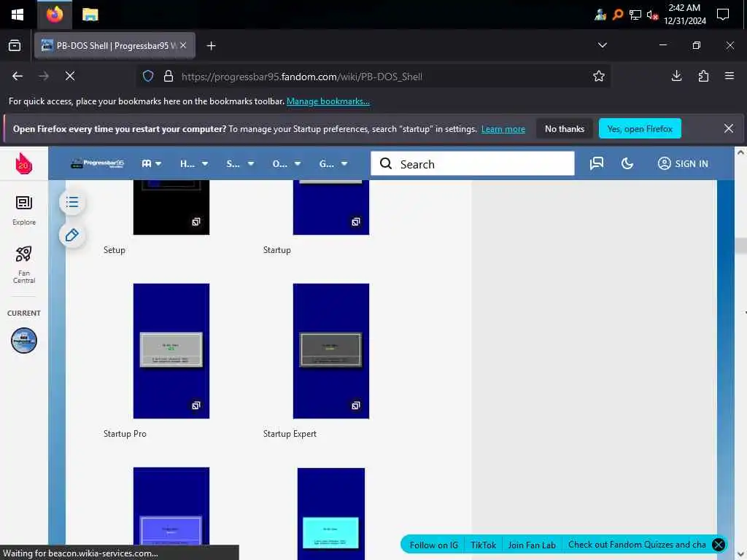
Task: Open the Discussions icon
Action: pos(597,164)
